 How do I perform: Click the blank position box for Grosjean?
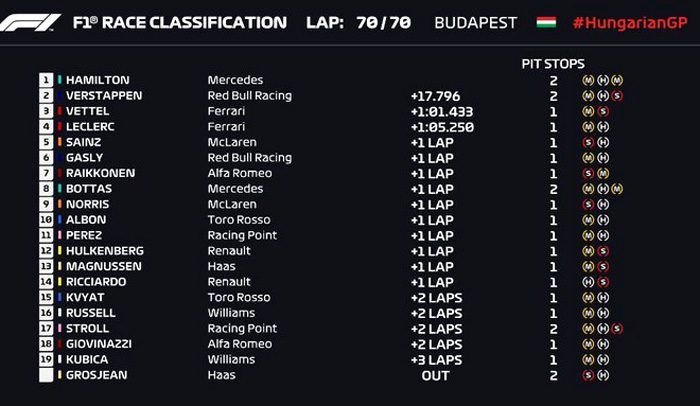point(46,375)
